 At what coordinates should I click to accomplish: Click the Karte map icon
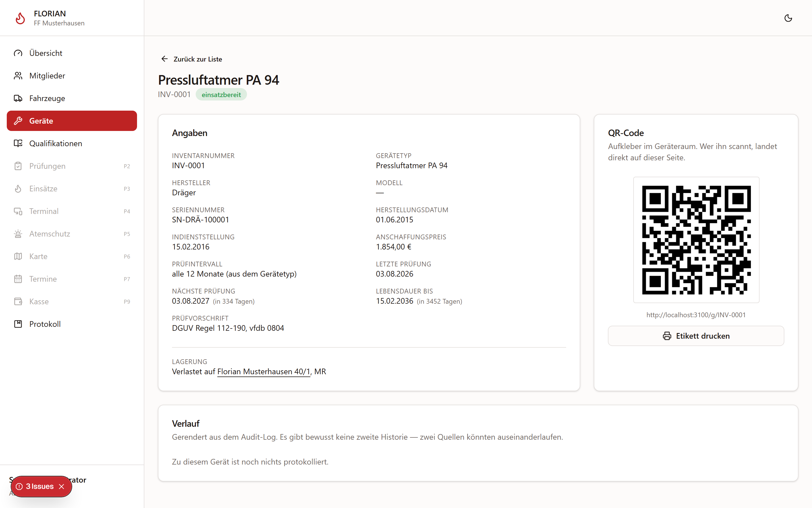click(18, 256)
